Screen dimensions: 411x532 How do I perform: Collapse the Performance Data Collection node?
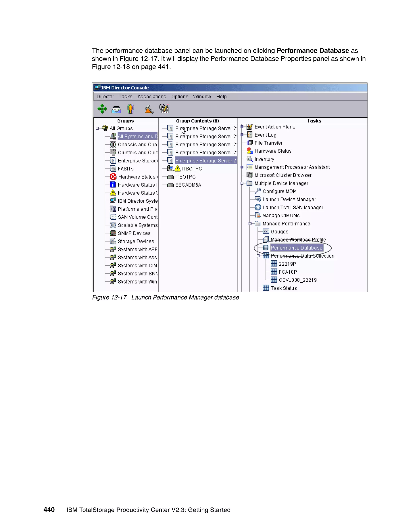(x=258, y=256)
